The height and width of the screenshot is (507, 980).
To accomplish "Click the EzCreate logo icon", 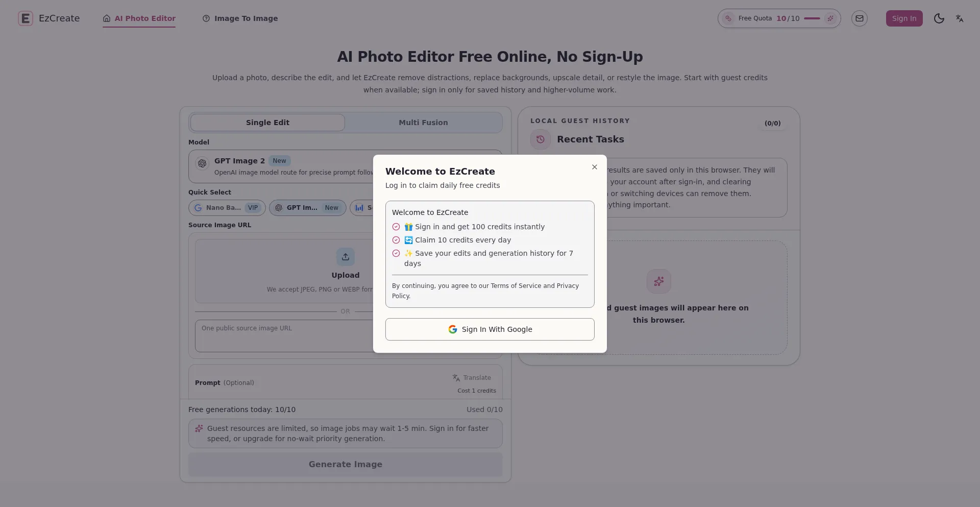I will tap(26, 18).
